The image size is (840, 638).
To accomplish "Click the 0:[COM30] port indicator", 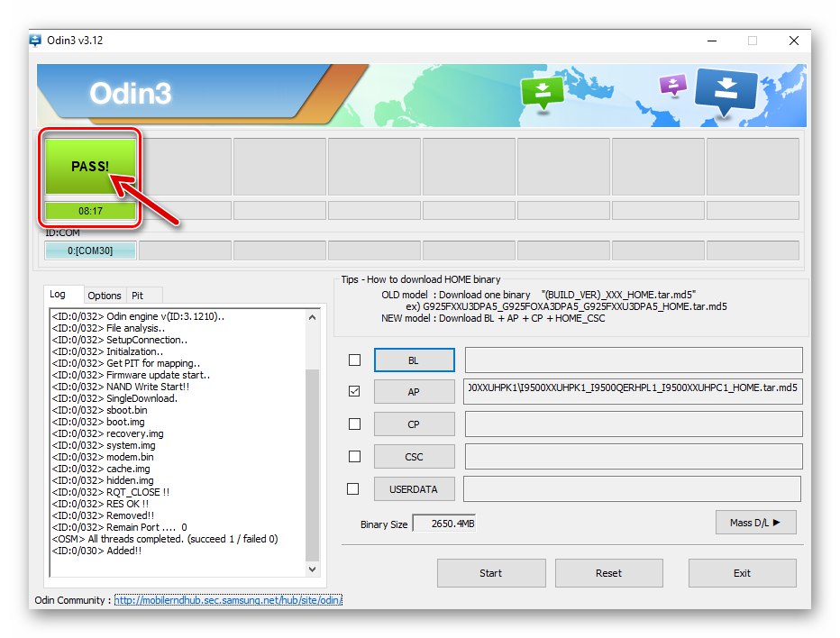I will pyautogui.click(x=90, y=251).
